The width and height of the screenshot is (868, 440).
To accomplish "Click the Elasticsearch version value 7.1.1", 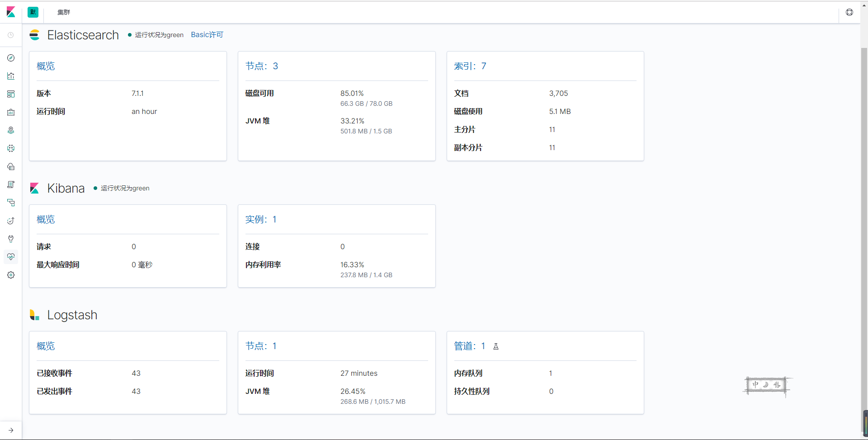I will coord(137,94).
